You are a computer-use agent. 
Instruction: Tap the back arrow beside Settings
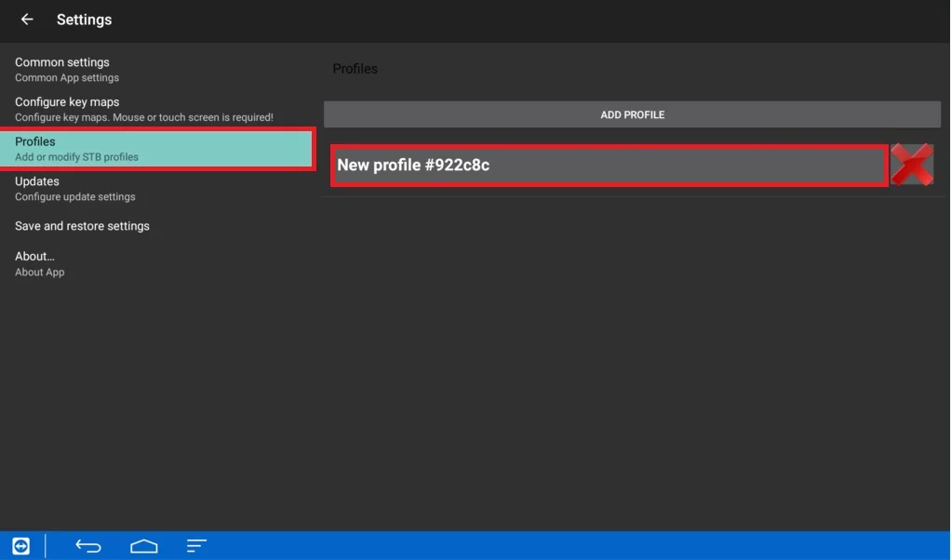[x=27, y=20]
